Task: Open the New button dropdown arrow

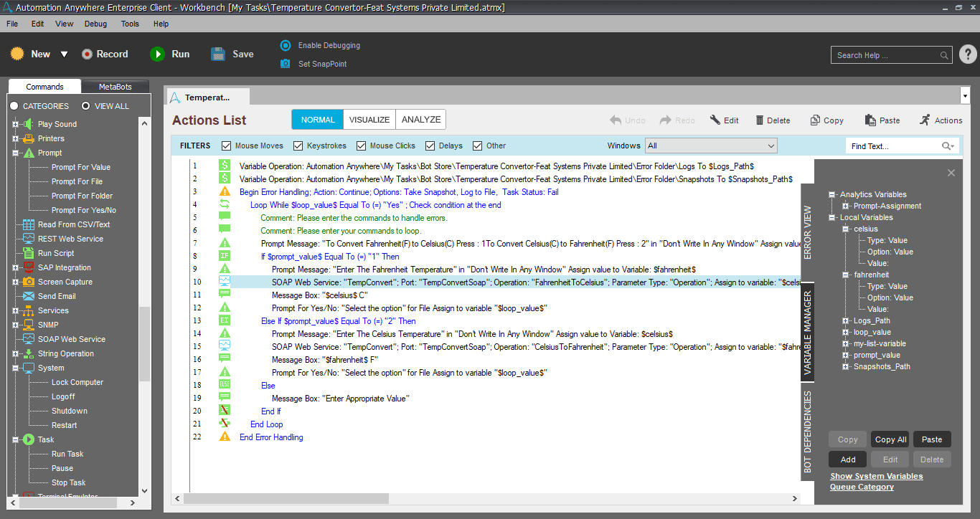Action: [x=64, y=54]
